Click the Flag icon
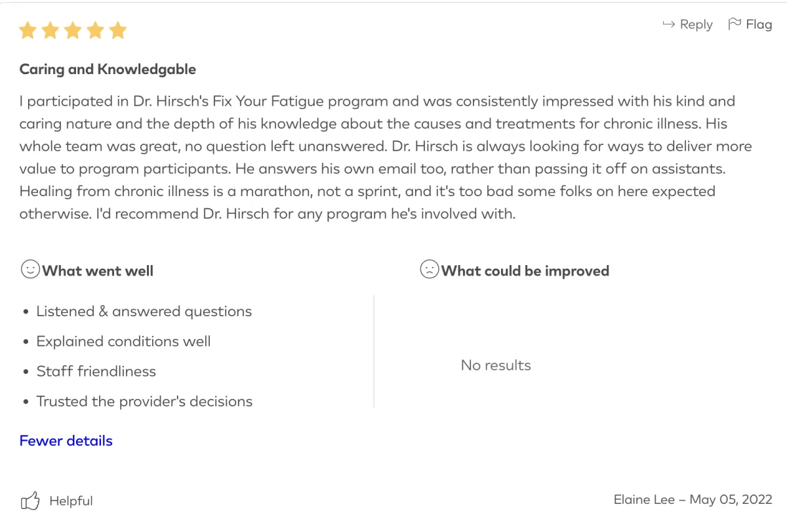The width and height of the screenshot is (787, 532). [x=735, y=24]
